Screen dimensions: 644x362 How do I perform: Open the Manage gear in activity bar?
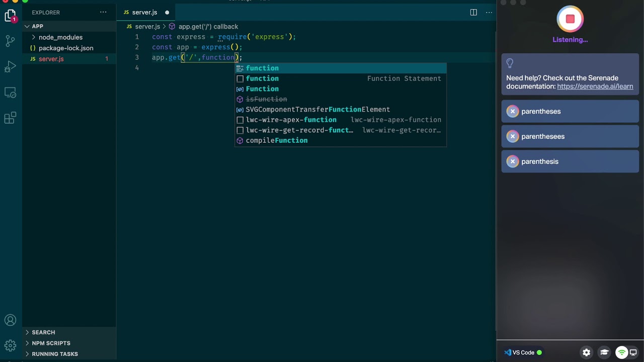point(10,345)
